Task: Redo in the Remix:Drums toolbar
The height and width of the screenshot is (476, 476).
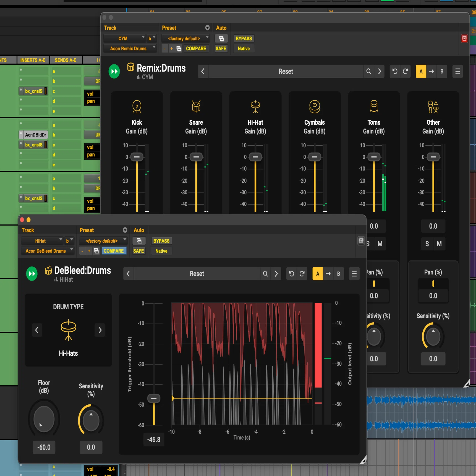Action: click(x=405, y=71)
